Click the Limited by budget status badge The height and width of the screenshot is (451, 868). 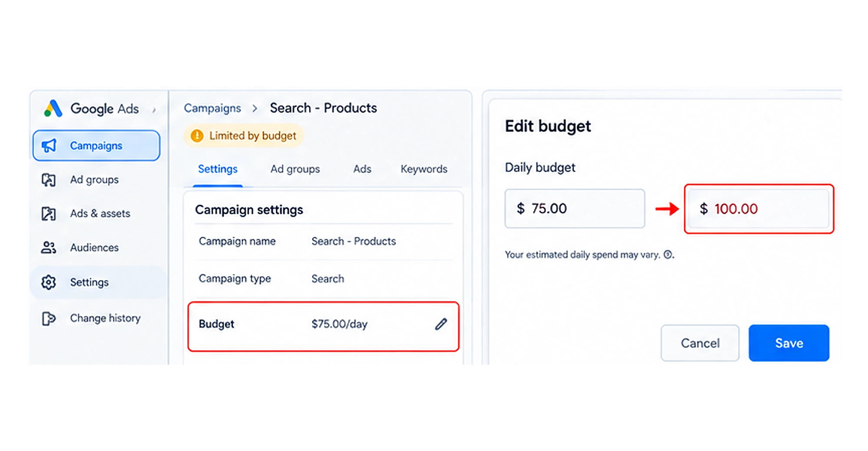243,136
